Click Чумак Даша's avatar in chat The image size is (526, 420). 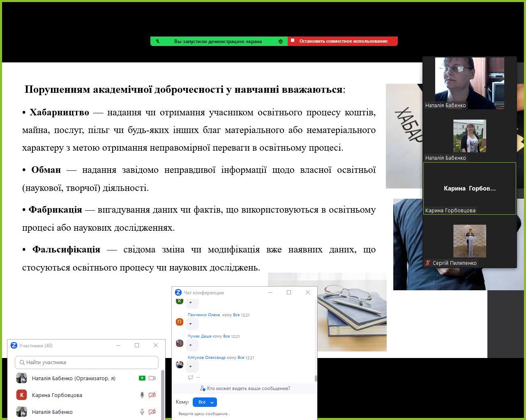point(180,343)
